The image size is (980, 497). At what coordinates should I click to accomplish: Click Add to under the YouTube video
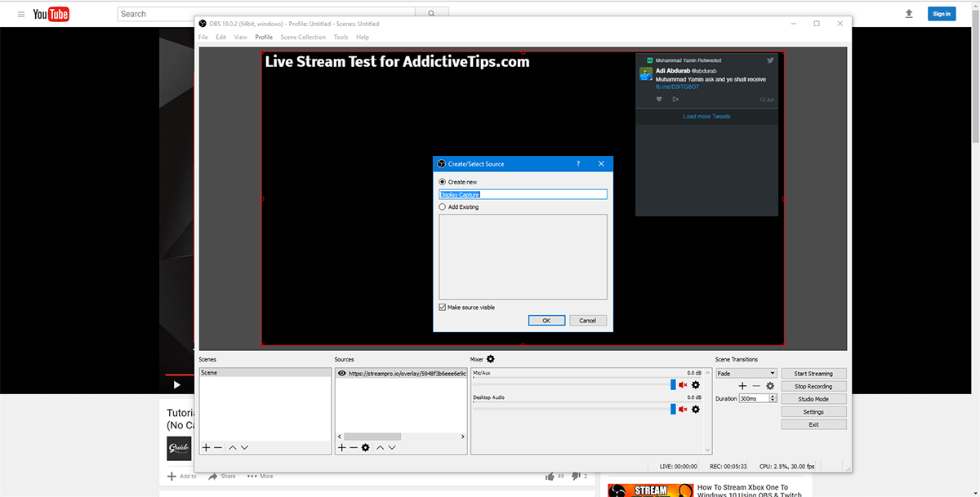[181, 476]
